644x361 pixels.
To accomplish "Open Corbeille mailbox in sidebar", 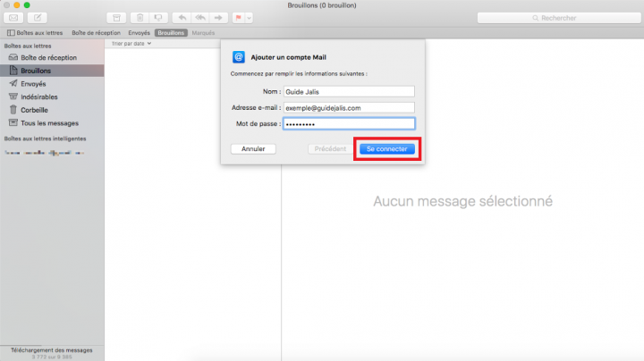I will pos(36,109).
